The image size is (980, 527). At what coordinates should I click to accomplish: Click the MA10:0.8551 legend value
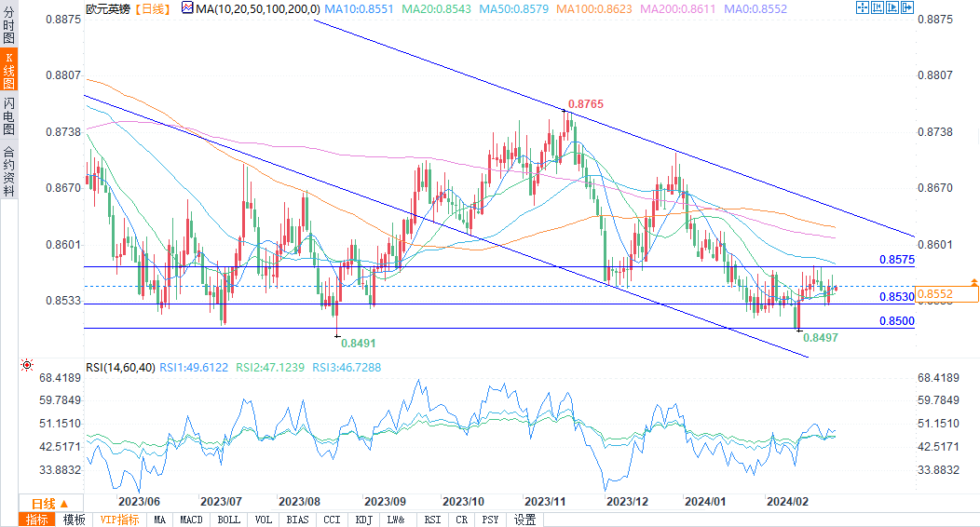(360, 8)
